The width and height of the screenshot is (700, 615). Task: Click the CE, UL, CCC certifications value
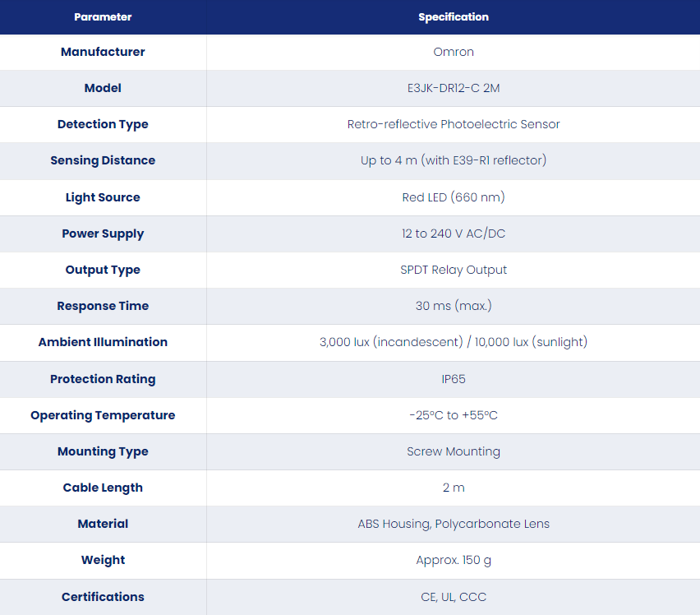coord(454,597)
